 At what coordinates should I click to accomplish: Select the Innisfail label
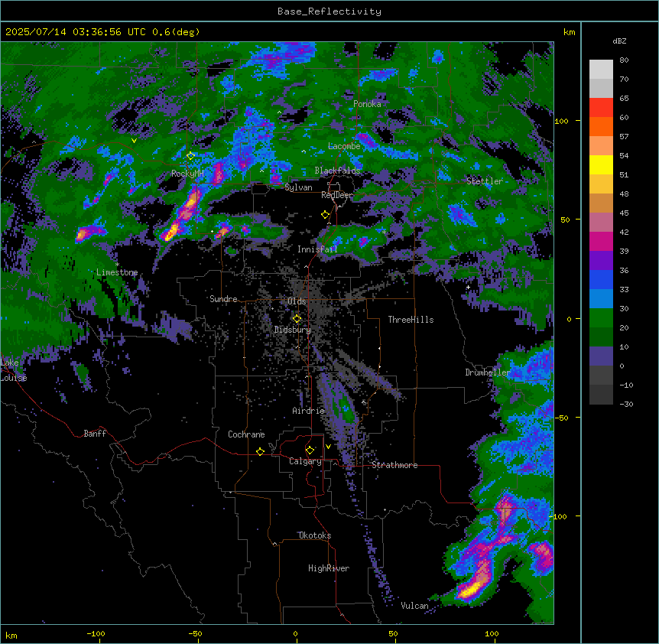(317, 249)
